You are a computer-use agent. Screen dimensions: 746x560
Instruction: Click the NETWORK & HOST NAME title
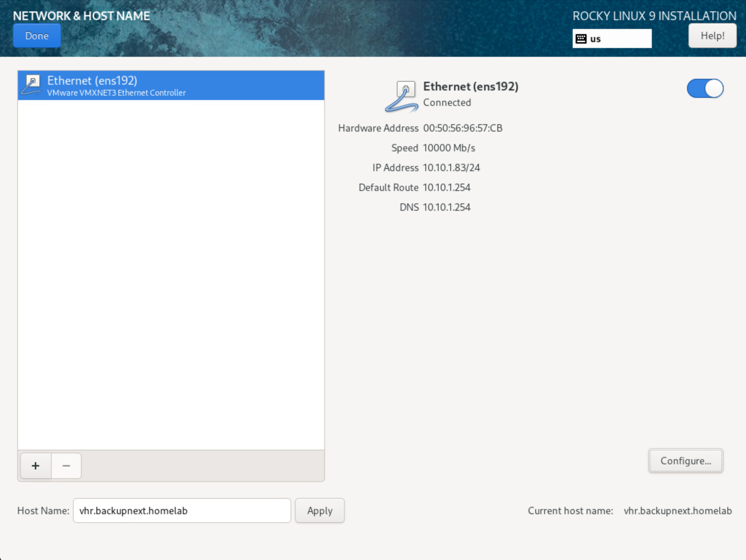click(x=81, y=16)
